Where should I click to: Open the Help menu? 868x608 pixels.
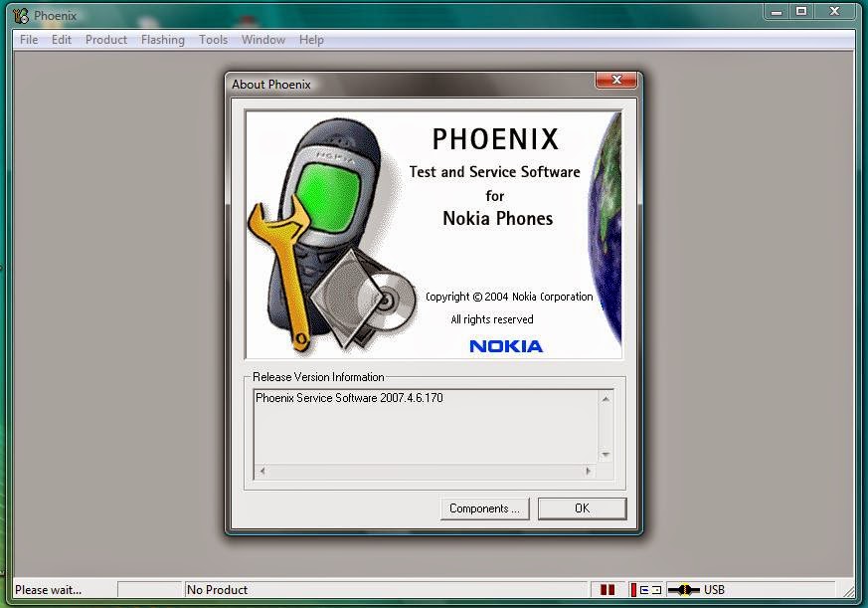pyautogui.click(x=311, y=40)
